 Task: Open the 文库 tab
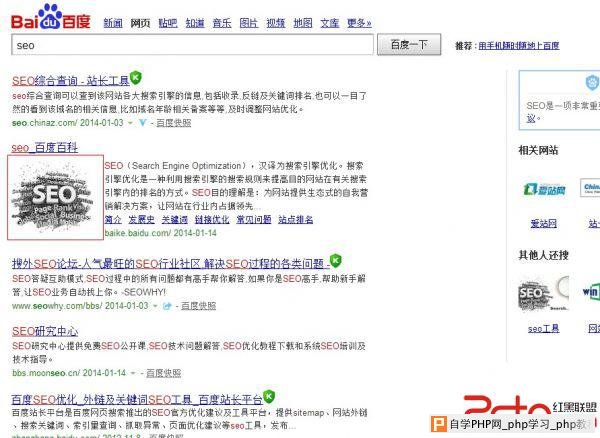coord(330,23)
